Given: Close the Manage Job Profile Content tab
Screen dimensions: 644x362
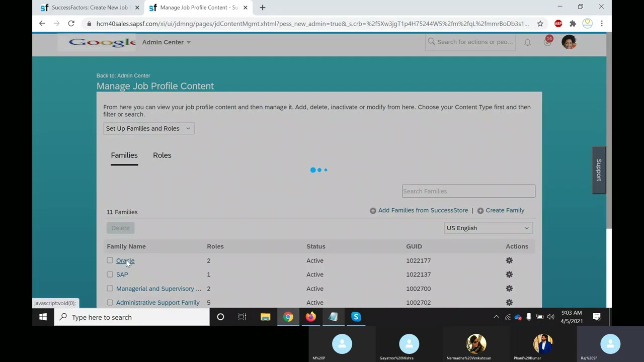Looking at the screenshot, I should 246,8.
